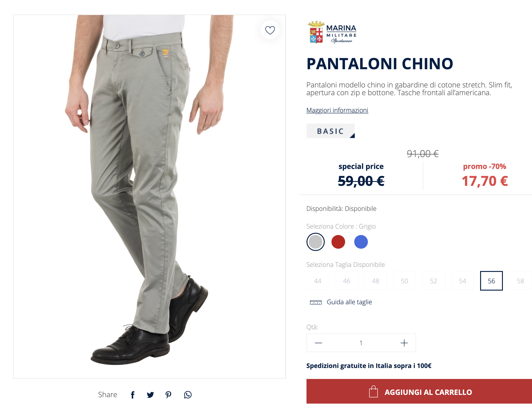532x404 pixels.
Task: Share via Pinterest icon
Action: [168, 395]
